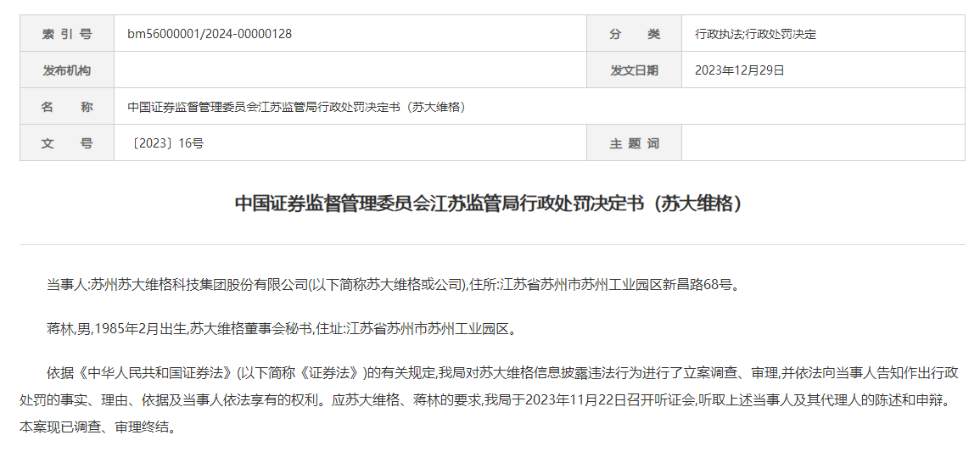Image resolution: width=980 pixels, height=463 pixels.
Task: Click the line starting 依据《中华人民共和国证券法》
Action: tap(502, 373)
